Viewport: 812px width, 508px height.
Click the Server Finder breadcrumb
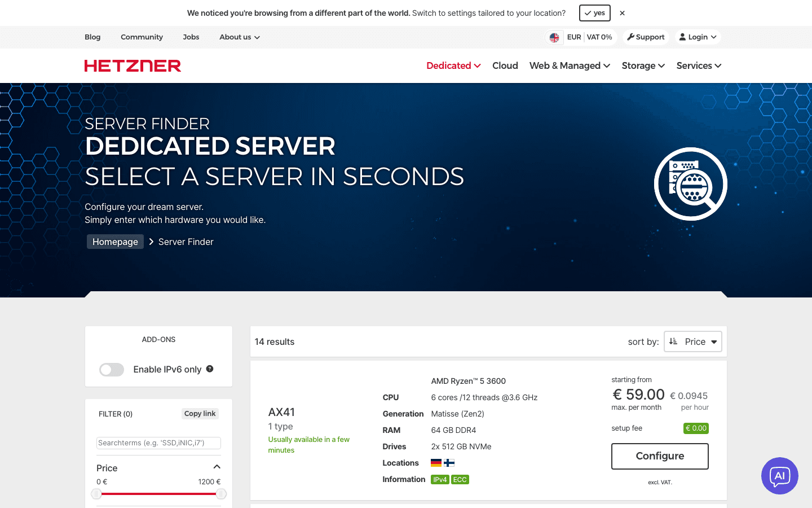[186, 242]
